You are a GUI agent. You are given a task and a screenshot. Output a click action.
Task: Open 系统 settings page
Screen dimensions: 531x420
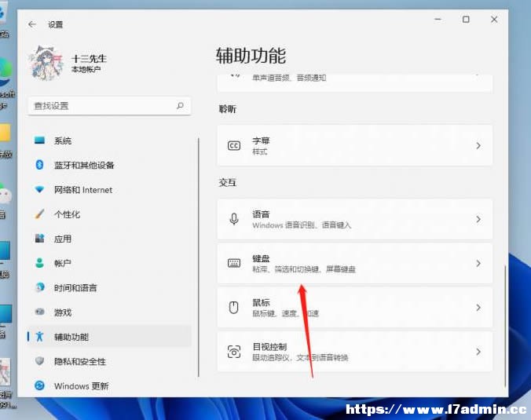pos(109,141)
